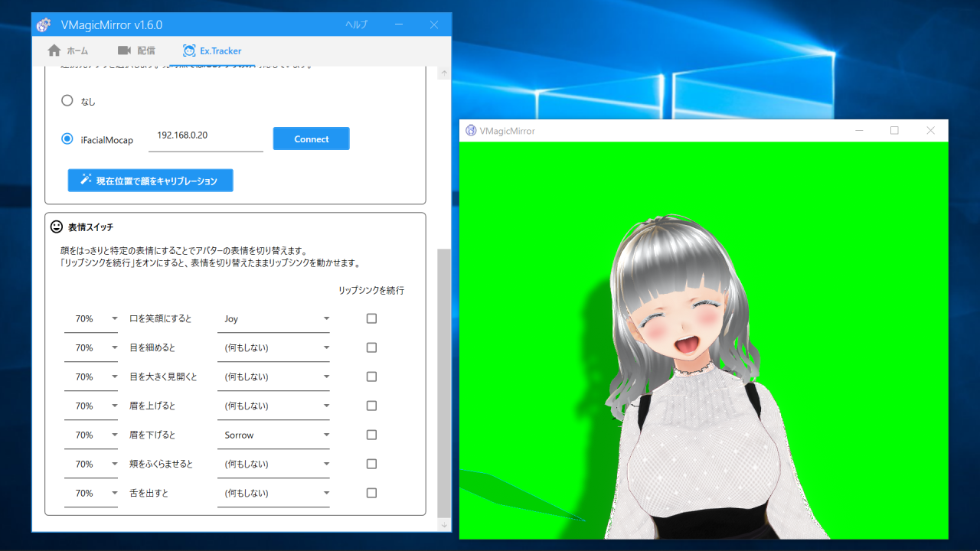
Task: Minimize the VMagicMirror avatar window
Action: coord(859,131)
